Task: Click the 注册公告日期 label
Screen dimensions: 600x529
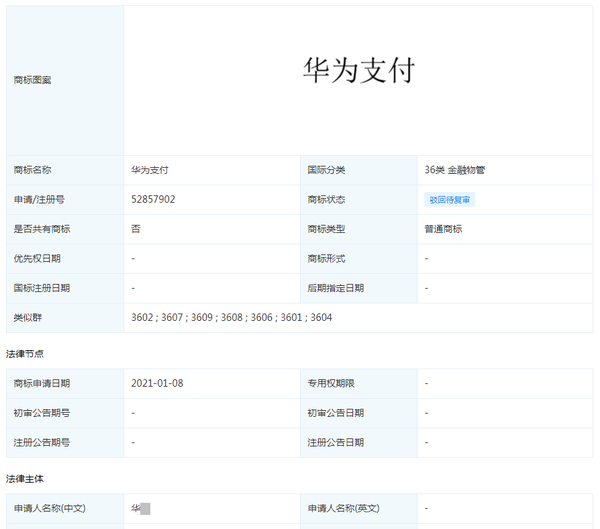Action: pyautogui.click(x=336, y=442)
